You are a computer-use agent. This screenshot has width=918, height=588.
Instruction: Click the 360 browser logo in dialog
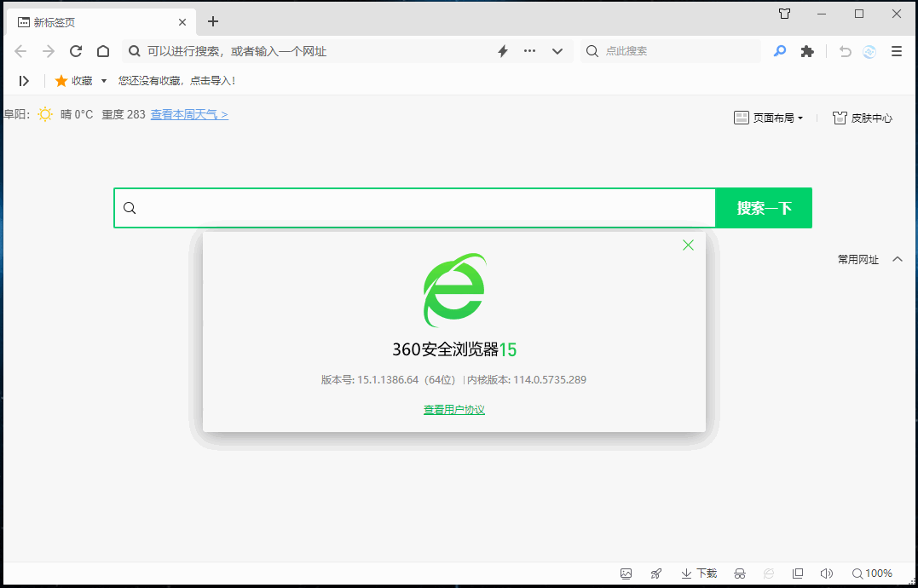(454, 291)
